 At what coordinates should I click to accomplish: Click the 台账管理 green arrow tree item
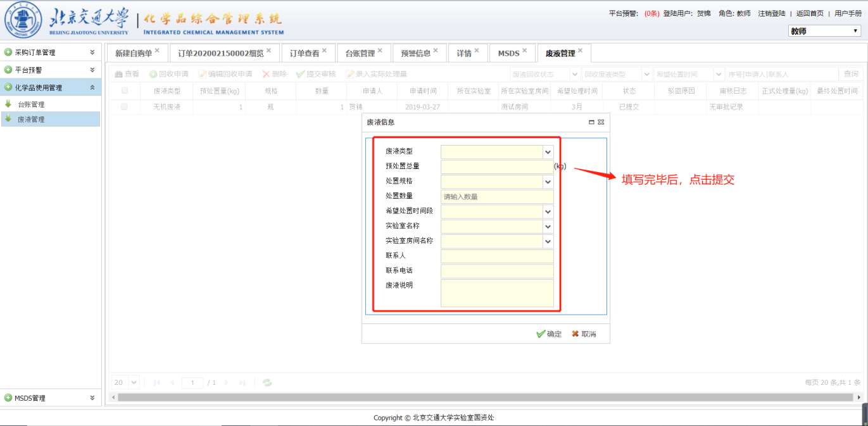pyautogui.click(x=8, y=104)
